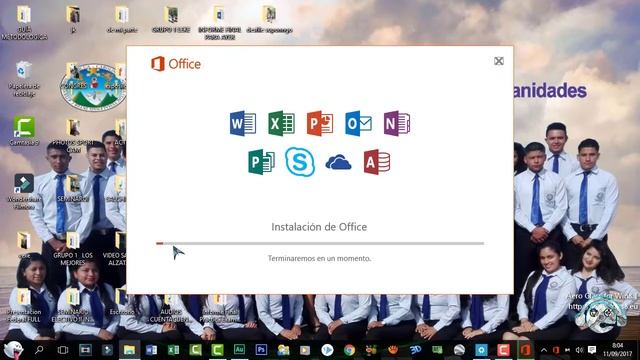Open the Papelera de reciclaje desktop icon
Screen dimensions: 640x360
(24, 79)
